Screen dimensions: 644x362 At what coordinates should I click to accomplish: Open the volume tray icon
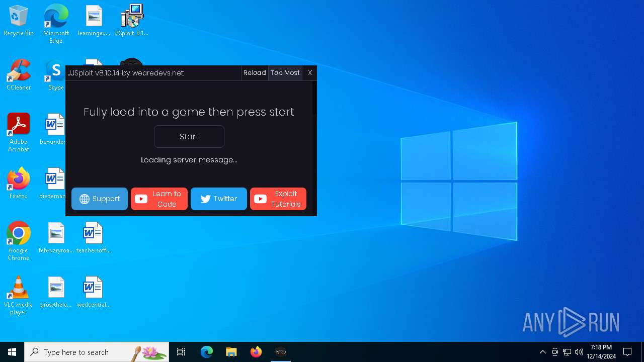click(579, 352)
